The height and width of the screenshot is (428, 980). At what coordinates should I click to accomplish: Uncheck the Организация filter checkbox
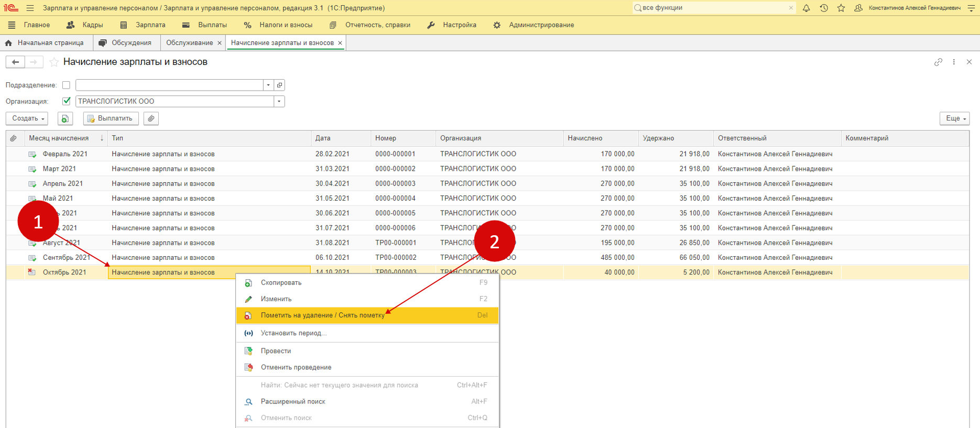66,101
